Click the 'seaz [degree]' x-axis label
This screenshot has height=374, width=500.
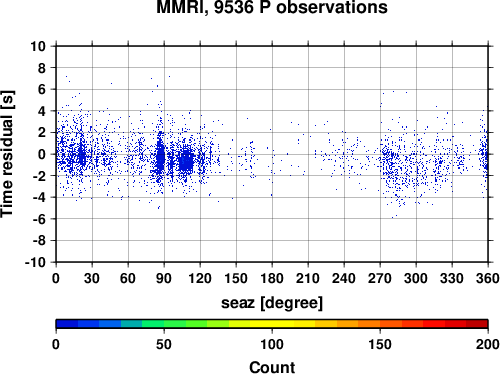pos(272,303)
